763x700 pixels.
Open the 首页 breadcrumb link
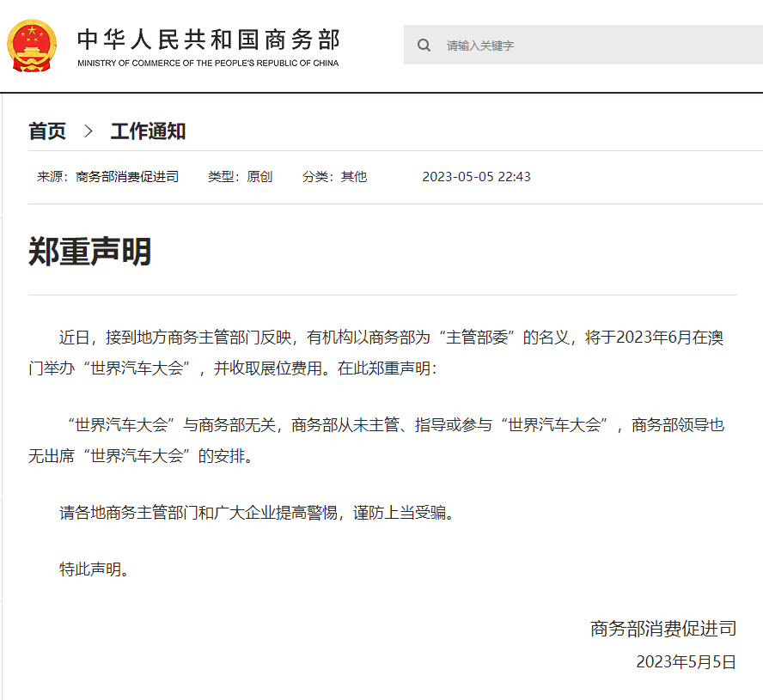point(47,131)
